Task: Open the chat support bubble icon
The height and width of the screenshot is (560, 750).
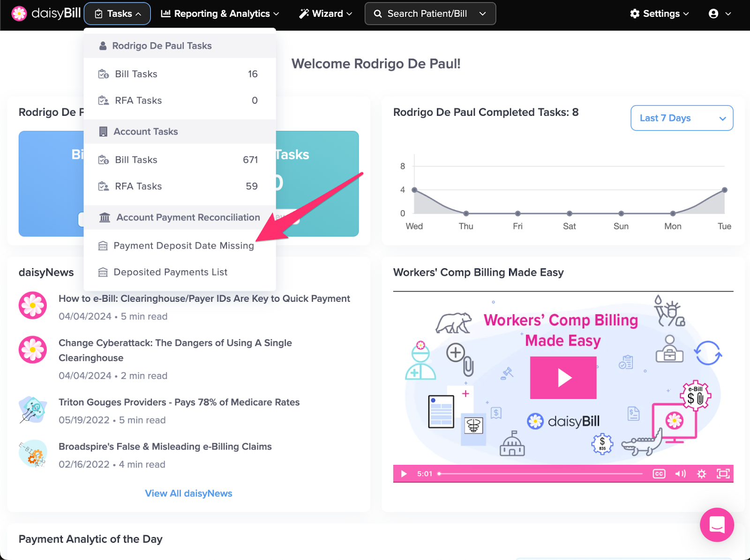Action: pyautogui.click(x=717, y=524)
